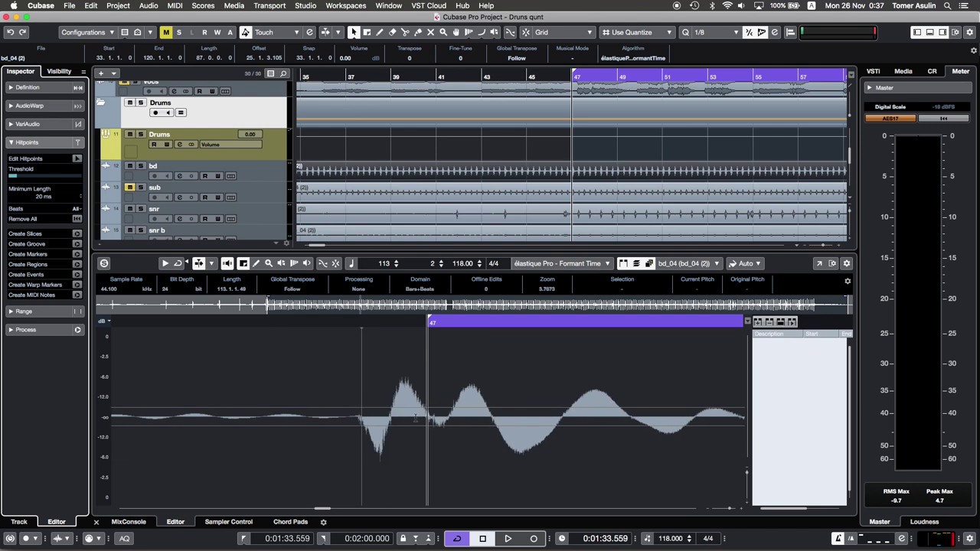Select the Split scissors tool
The height and width of the screenshot is (551, 980).
(x=405, y=32)
